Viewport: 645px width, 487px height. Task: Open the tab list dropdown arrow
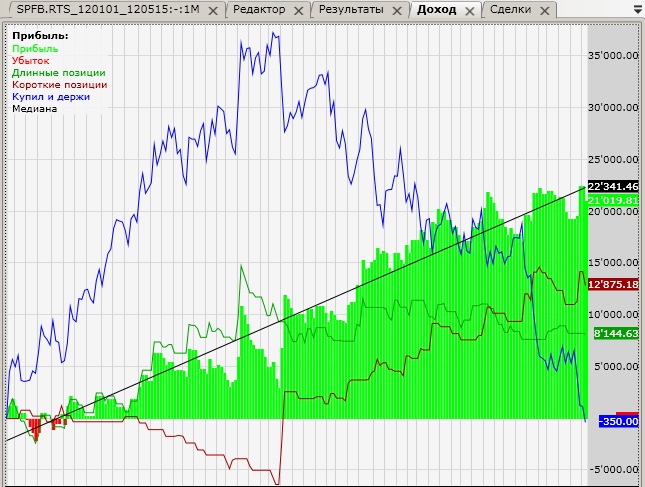click(x=638, y=10)
